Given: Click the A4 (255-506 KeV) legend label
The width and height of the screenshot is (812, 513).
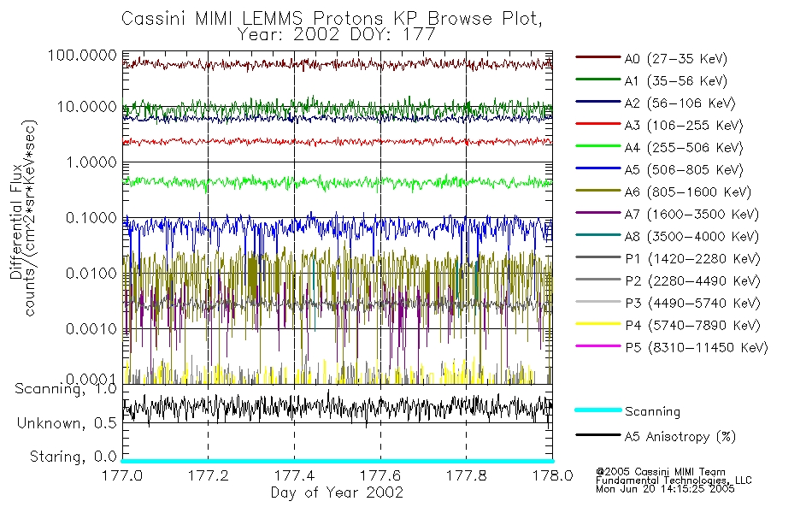Looking at the screenshot, I should (x=684, y=148).
